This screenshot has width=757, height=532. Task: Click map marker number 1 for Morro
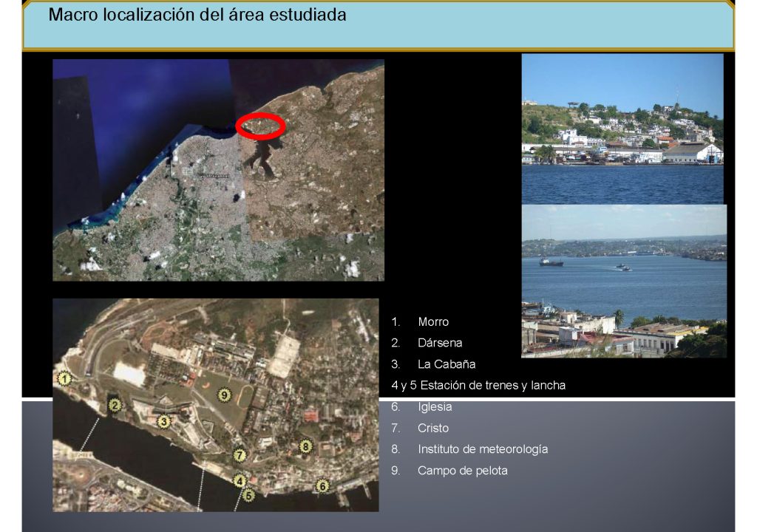click(x=64, y=379)
